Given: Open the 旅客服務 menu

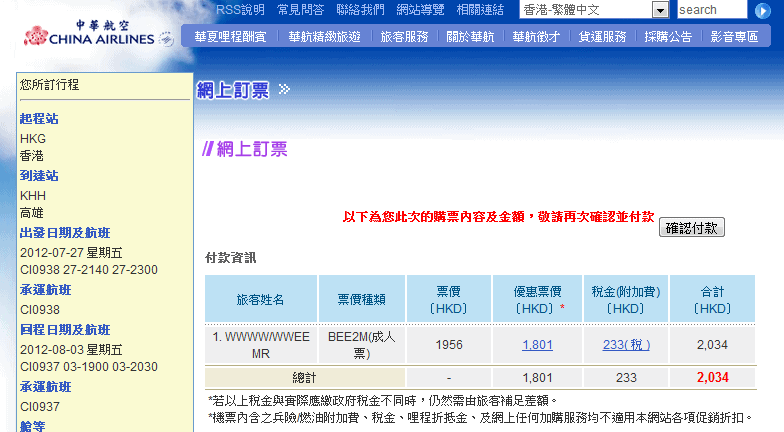Looking at the screenshot, I should point(404,37).
